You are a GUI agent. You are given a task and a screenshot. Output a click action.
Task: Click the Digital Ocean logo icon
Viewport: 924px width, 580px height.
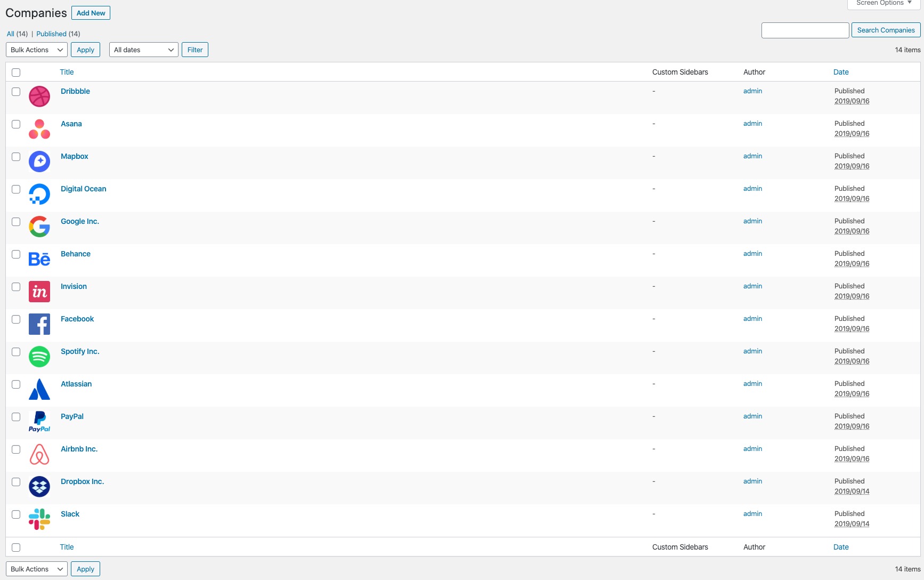coord(39,195)
